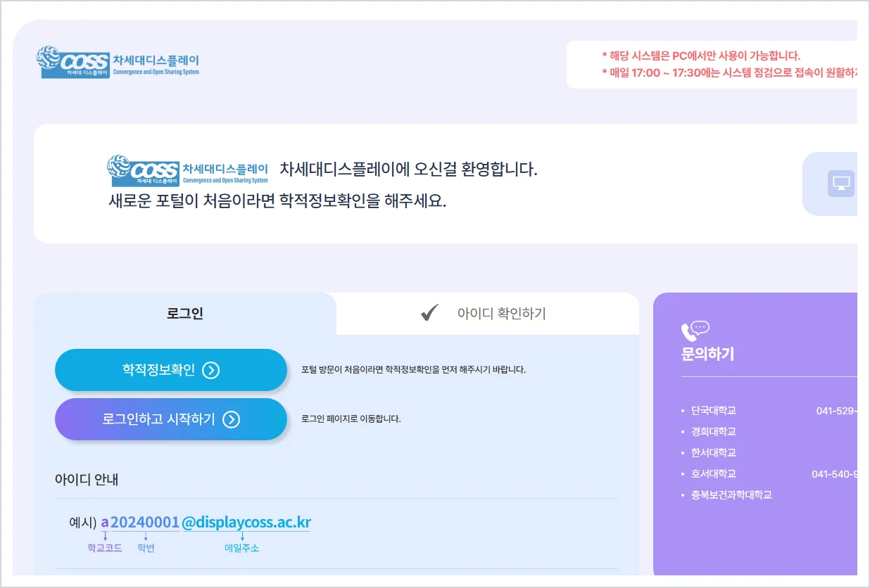Click the COSS logo in welcome banner

[188, 170]
